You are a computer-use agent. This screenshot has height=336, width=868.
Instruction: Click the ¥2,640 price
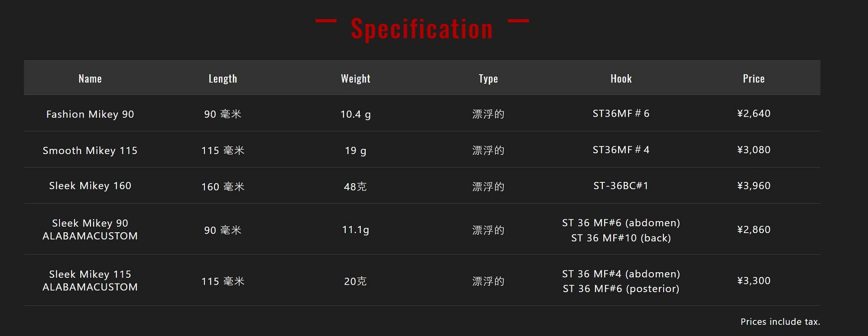(x=754, y=114)
